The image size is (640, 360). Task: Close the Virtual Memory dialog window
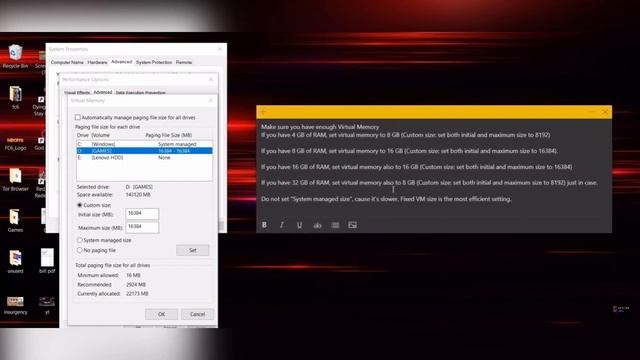tap(211, 100)
